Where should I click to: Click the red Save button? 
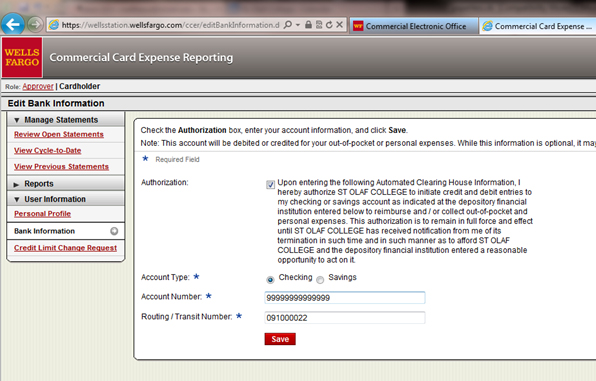(280, 339)
